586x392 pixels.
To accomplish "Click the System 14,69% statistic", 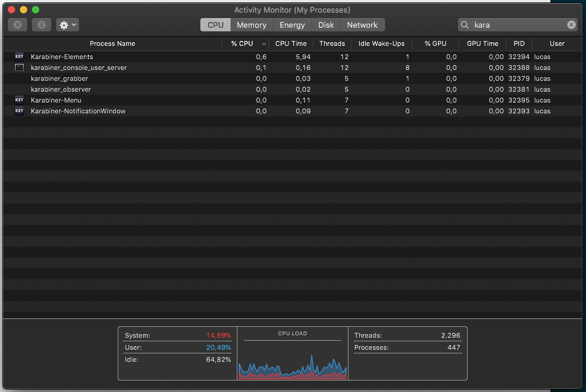I will [177, 335].
